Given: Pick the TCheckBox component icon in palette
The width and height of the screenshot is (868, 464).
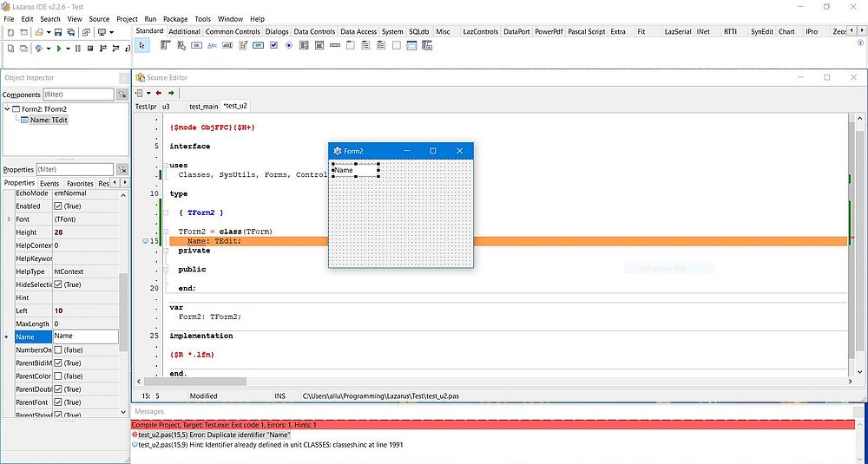Looking at the screenshot, I should coord(273,45).
